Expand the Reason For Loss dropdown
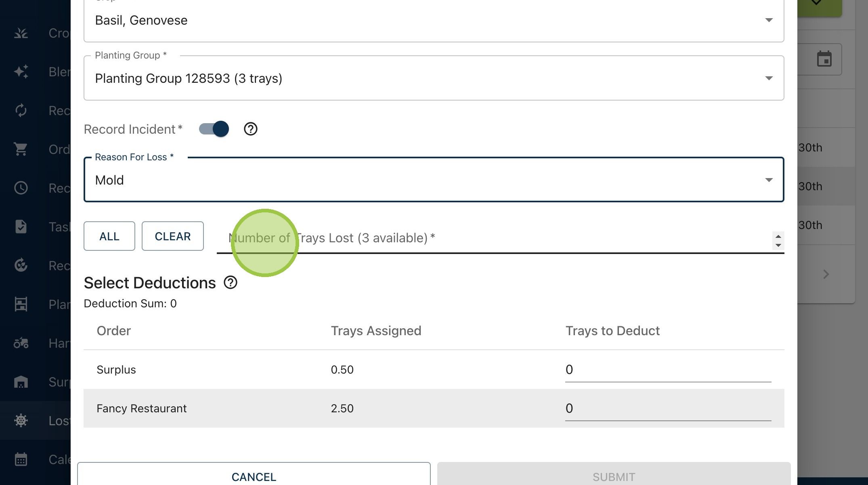Viewport: 868px width, 485px height. coord(434,180)
